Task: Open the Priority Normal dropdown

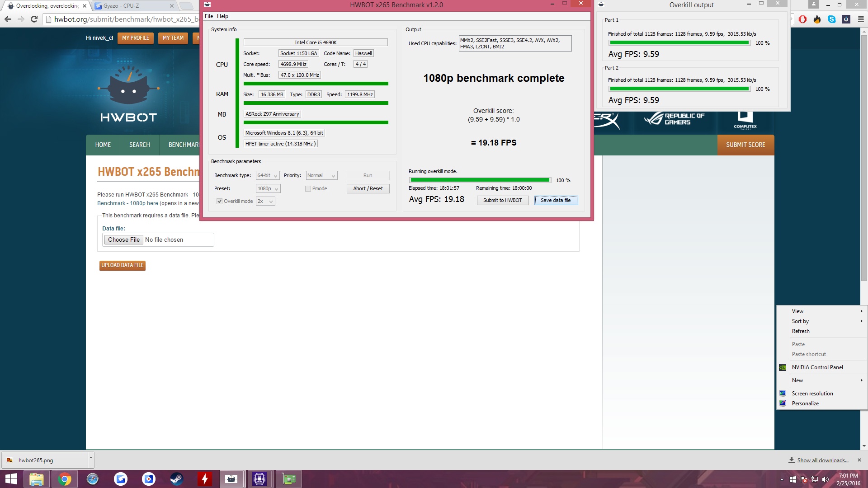Action: [x=321, y=176]
